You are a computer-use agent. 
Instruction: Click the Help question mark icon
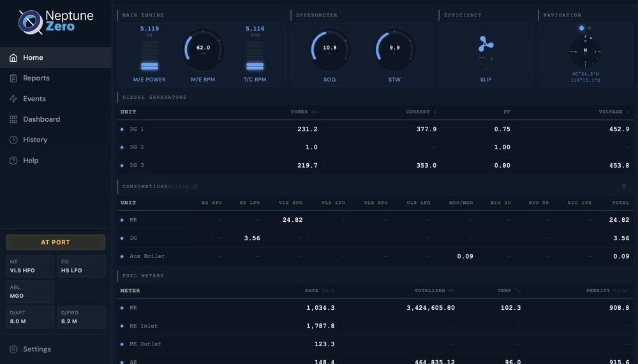click(x=13, y=160)
